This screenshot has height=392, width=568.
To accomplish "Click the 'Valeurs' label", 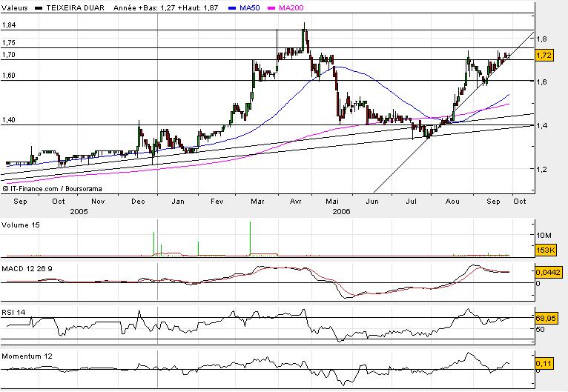I will (x=15, y=7).
